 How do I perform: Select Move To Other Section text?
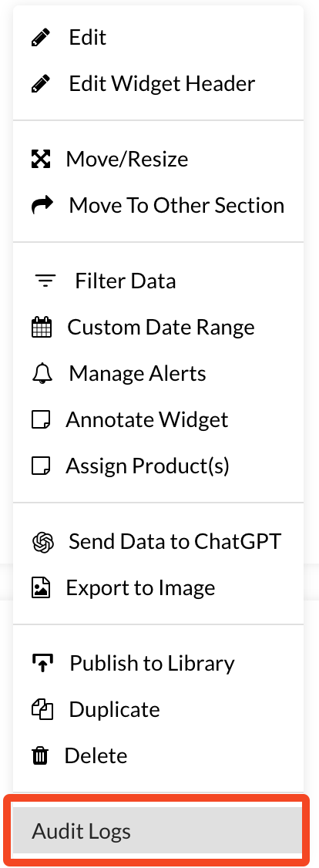176,205
